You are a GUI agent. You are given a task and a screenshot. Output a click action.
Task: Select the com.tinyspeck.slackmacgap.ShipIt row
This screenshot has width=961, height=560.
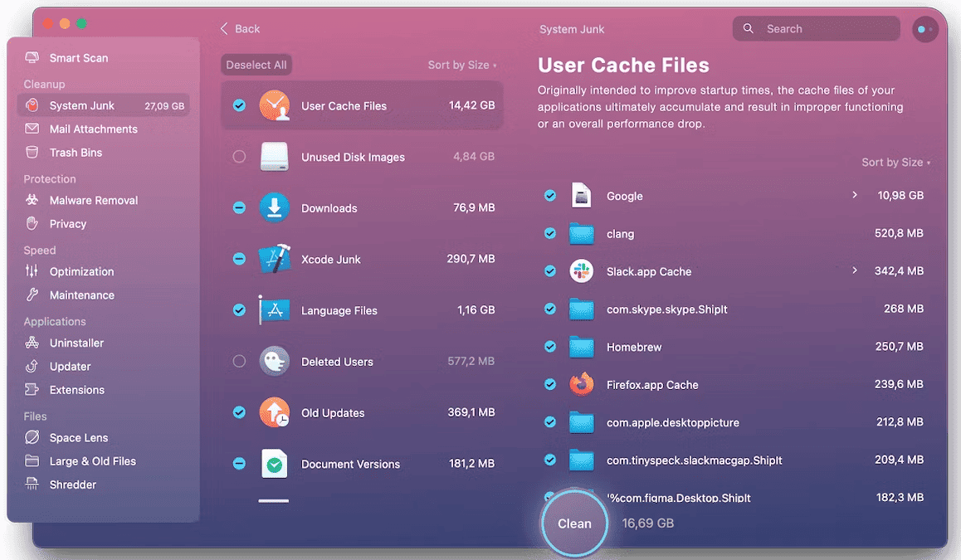[x=734, y=460]
